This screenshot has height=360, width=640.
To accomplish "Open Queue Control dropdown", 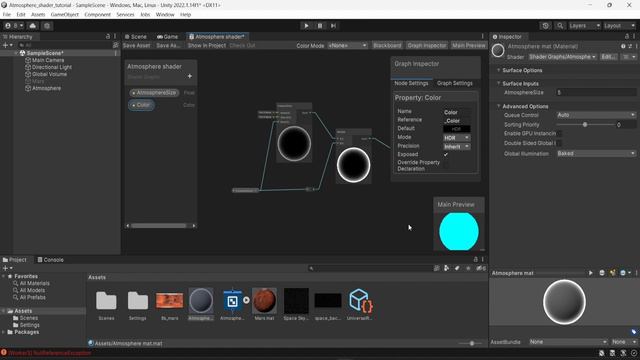I will click(596, 115).
